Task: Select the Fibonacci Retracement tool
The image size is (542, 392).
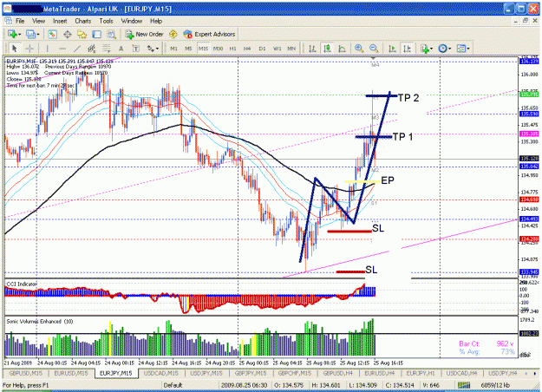Action: 107,49
